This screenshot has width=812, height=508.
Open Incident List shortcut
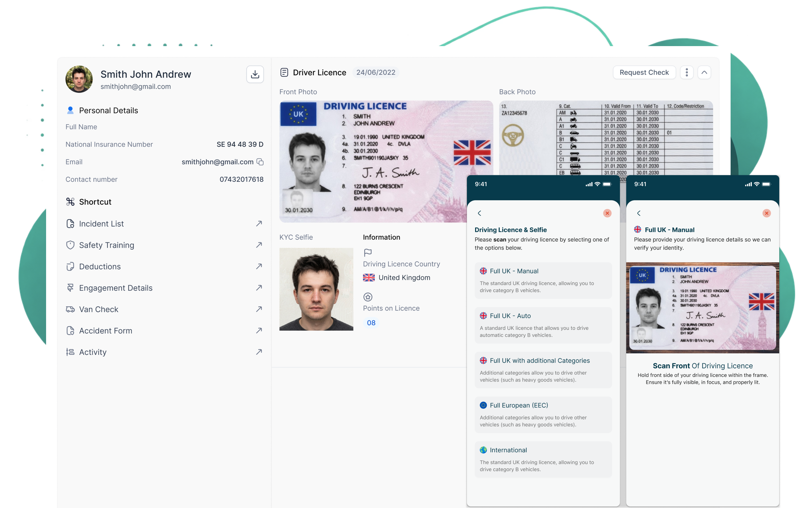165,224
